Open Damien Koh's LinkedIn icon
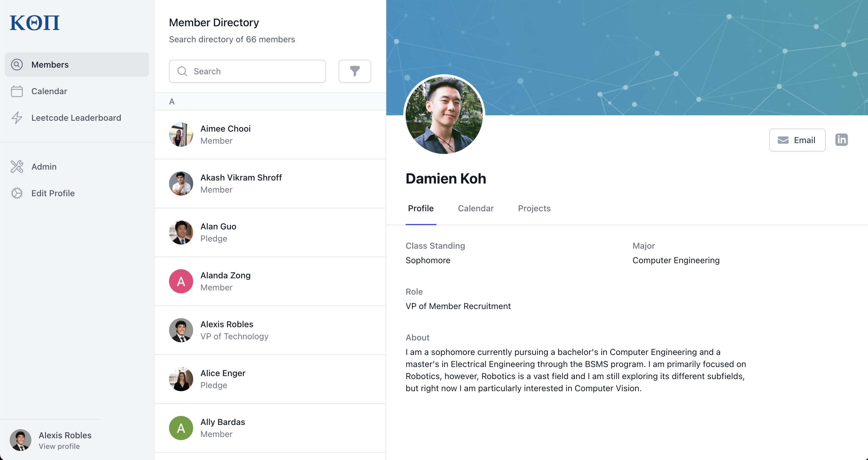This screenshot has height=460, width=868. tap(841, 140)
